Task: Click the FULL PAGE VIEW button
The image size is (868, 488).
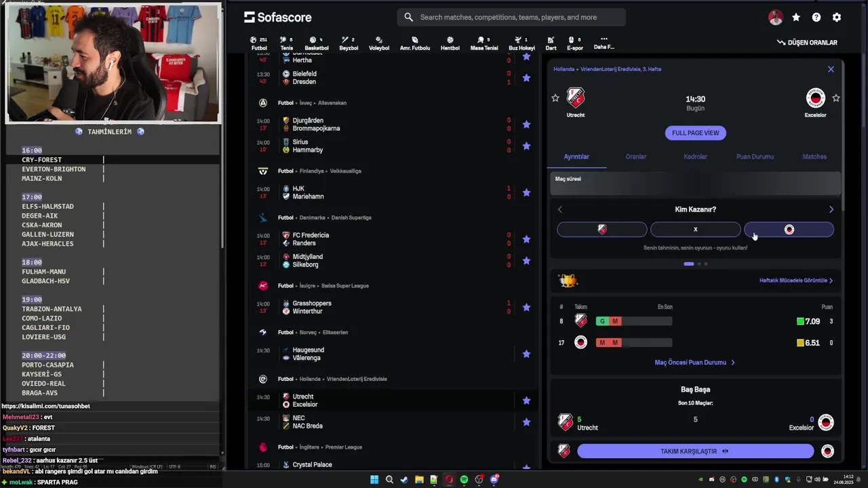Action: pos(695,133)
